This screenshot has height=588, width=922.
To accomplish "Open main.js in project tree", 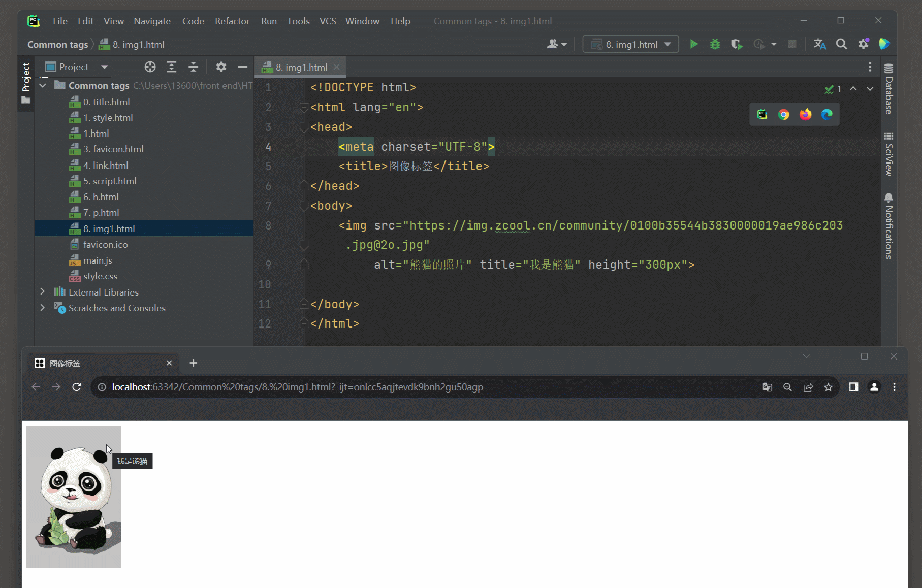I will click(x=98, y=260).
